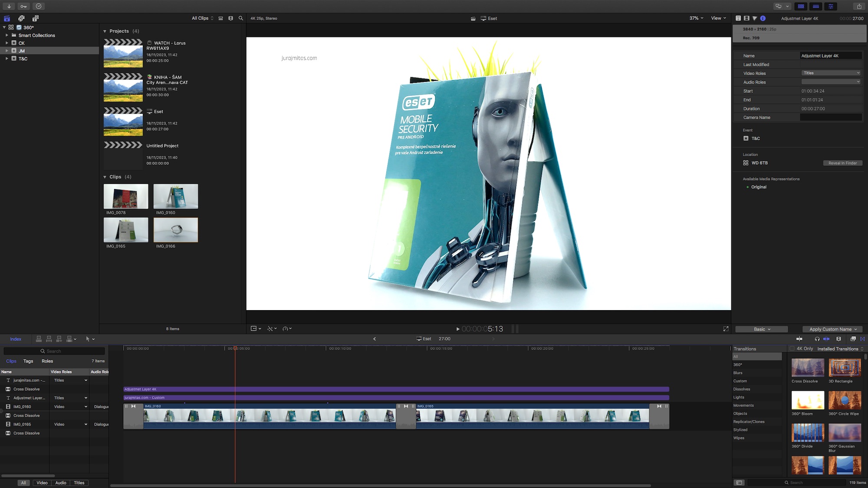The image size is (868, 488).
Task: Toggle the timeline Index button
Action: pyautogui.click(x=16, y=339)
